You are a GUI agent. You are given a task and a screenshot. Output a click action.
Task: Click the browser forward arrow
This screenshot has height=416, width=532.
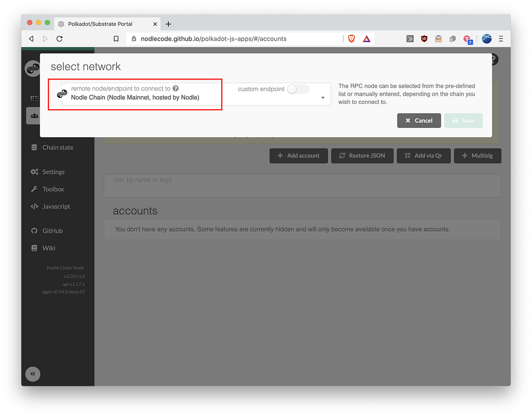click(45, 38)
